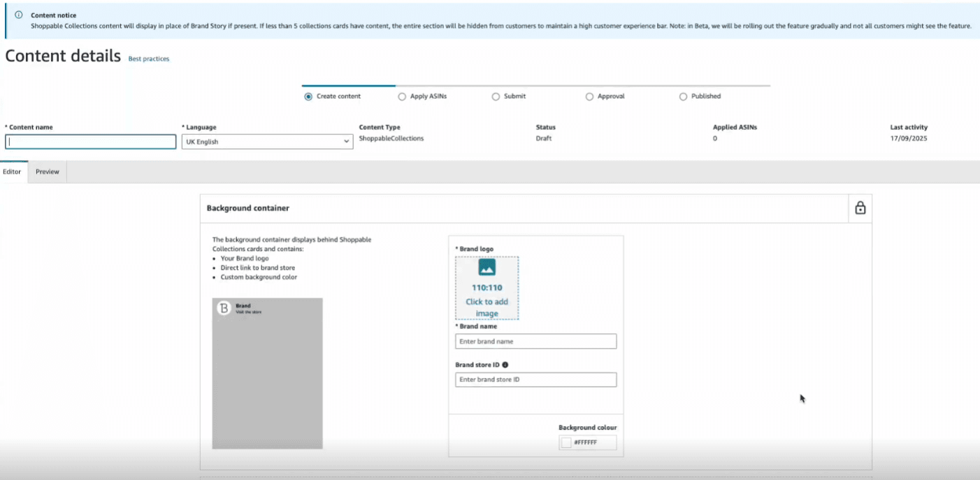This screenshot has height=480, width=980.
Task: Click the info icon beside Brand store ID
Action: pos(505,365)
